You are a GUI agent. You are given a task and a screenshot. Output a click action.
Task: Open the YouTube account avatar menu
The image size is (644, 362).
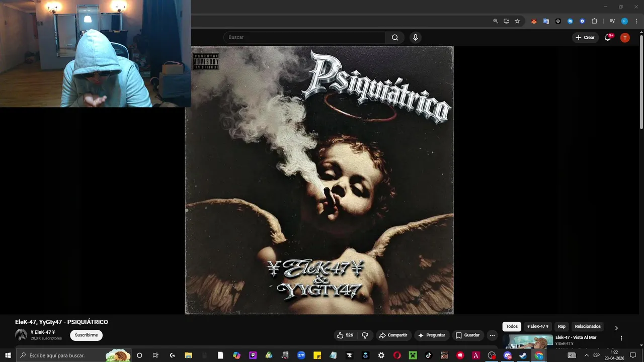(625, 37)
